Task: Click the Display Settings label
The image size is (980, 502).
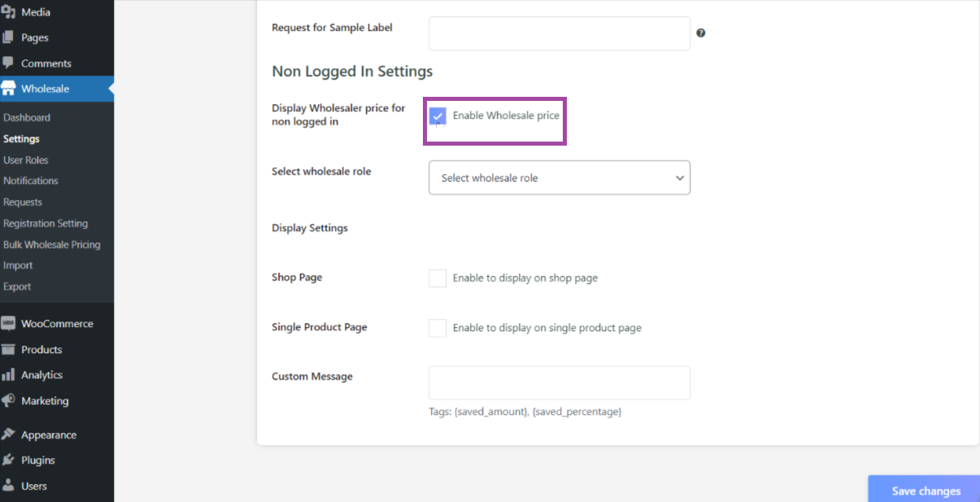Action: tap(310, 228)
